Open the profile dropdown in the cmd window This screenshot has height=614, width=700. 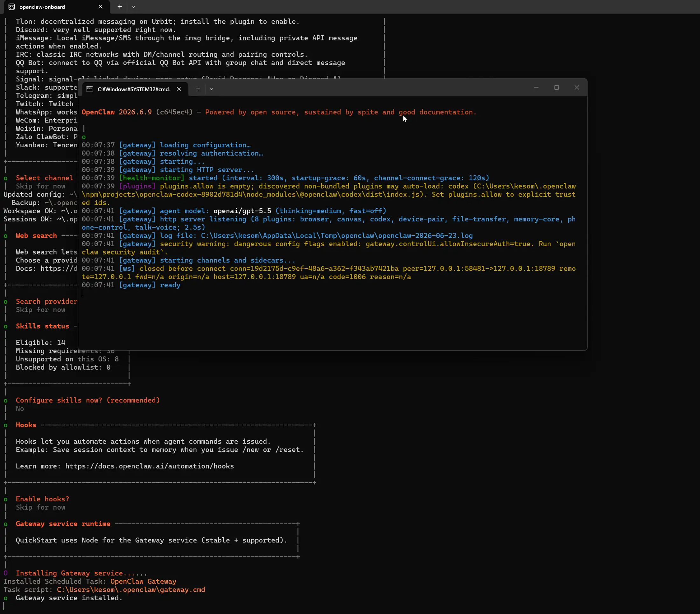[x=211, y=89]
